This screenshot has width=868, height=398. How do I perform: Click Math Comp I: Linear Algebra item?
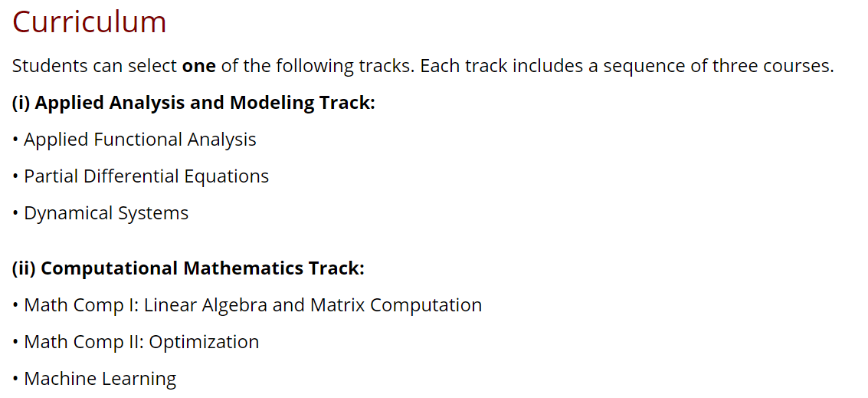[x=252, y=305]
